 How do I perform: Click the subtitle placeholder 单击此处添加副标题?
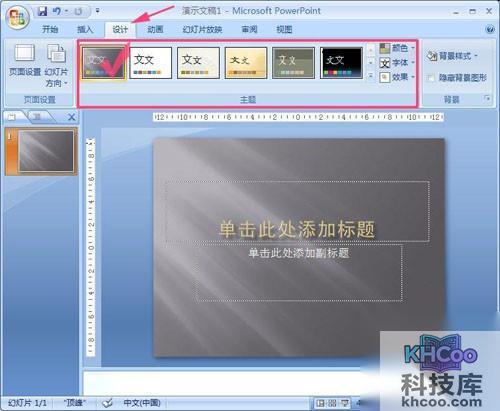tap(299, 272)
